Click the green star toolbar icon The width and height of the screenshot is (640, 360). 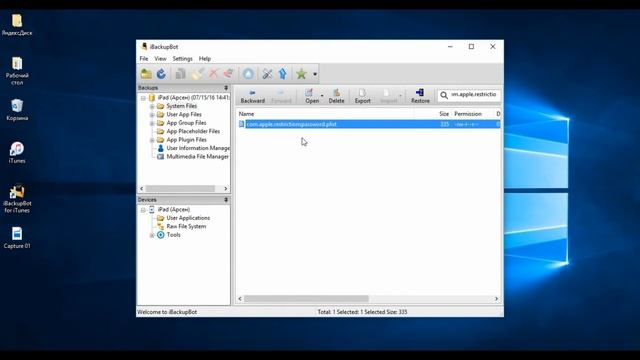pos(302,74)
